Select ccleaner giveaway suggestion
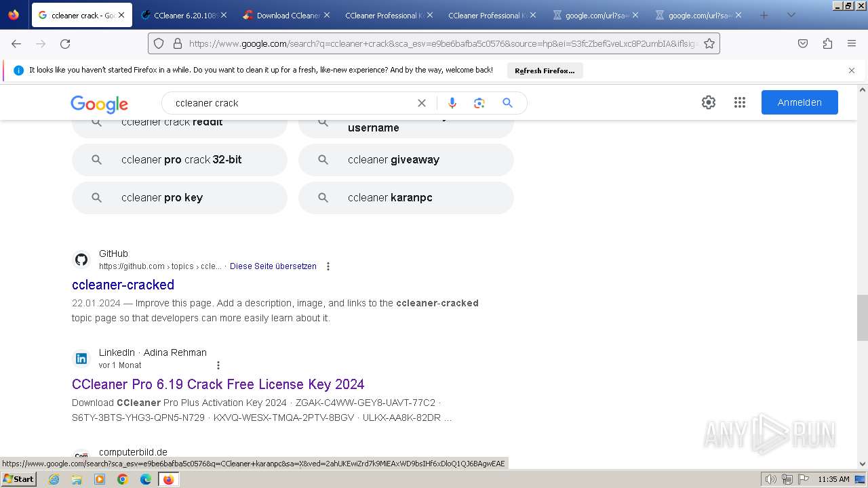868x488 pixels. coord(406,160)
